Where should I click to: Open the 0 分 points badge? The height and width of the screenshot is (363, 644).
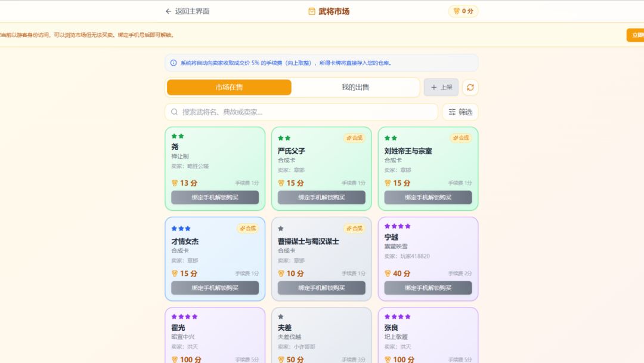pos(463,11)
